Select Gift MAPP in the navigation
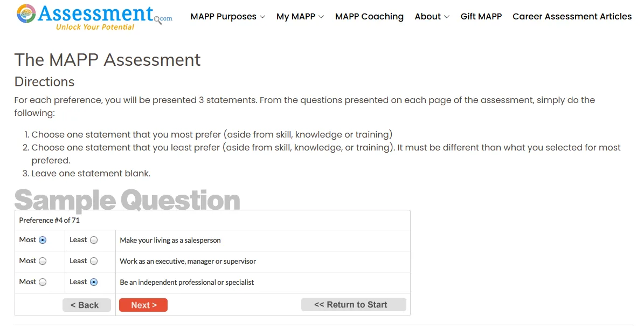 point(481,17)
